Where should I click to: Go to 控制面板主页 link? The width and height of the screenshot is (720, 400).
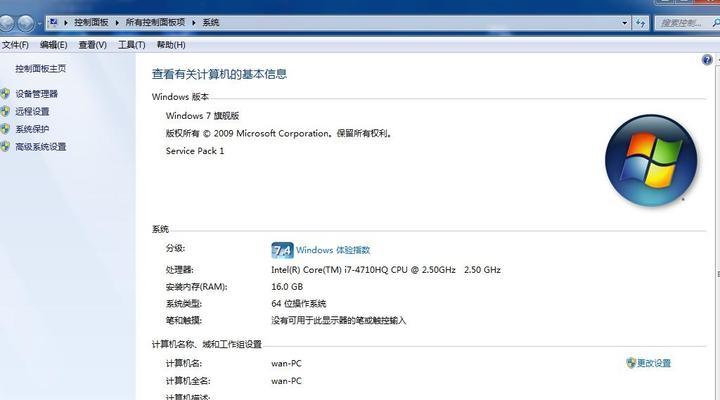tap(40, 69)
